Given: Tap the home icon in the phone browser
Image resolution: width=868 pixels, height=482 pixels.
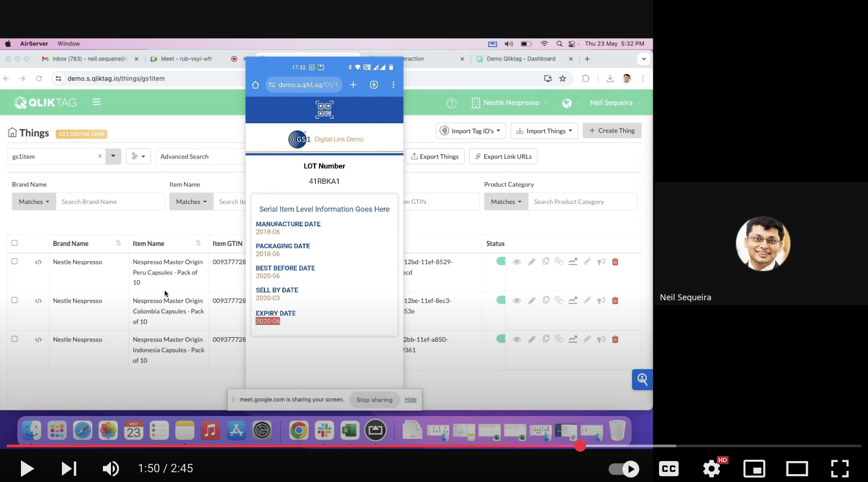Looking at the screenshot, I should pos(255,85).
